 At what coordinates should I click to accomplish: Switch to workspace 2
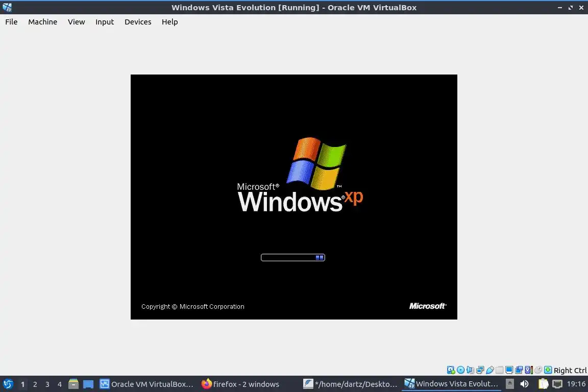pyautogui.click(x=35, y=384)
